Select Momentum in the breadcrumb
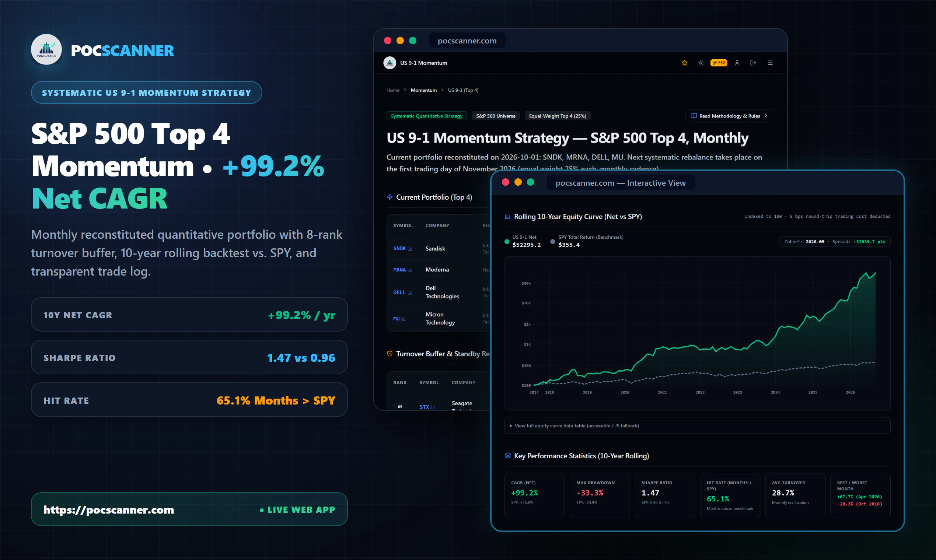The height and width of the screenshot is (560, 936). click(423, 90)
